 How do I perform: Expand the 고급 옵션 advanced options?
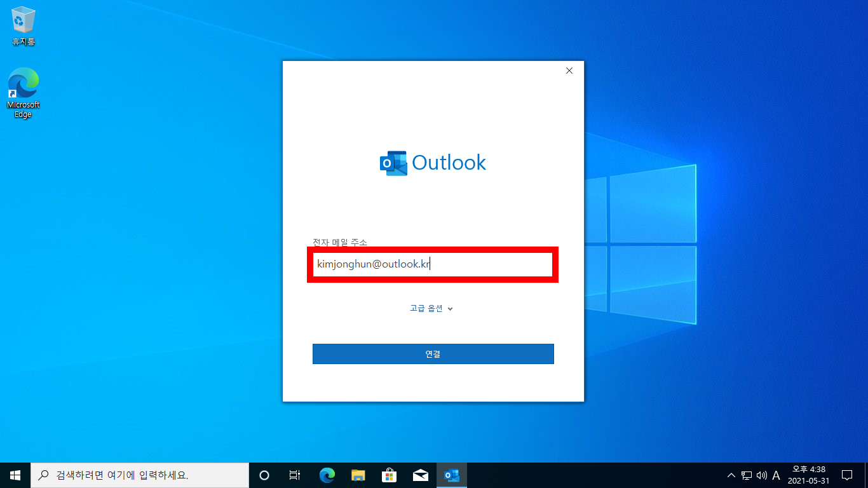(431, 308)
